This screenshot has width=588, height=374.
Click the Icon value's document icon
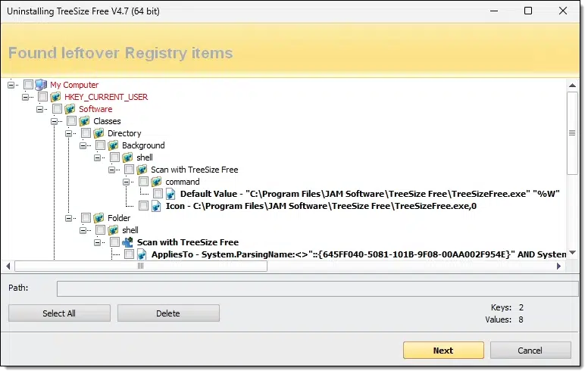pyautogui.click(x=156, y=206)
